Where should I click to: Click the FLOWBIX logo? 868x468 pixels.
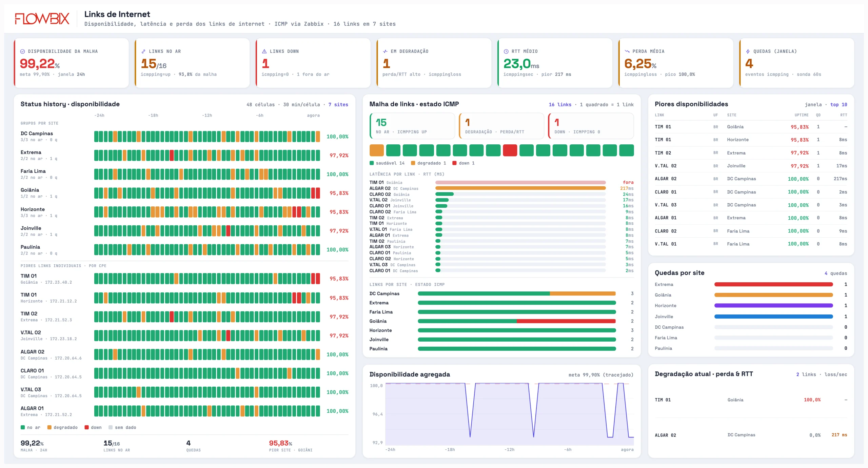(42, 19)
